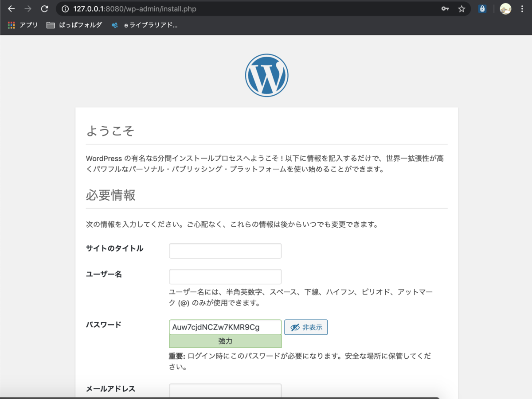532x399 pixels.
Task: Go back with the browser back arrow
Action: pos(12,9)
